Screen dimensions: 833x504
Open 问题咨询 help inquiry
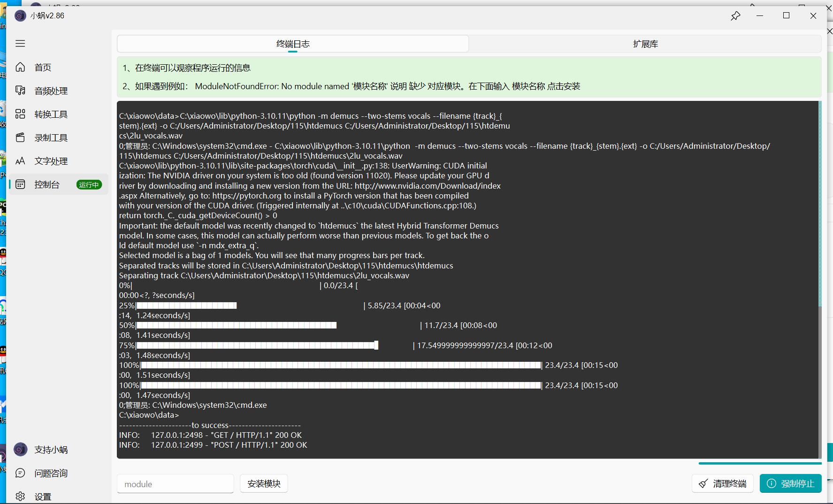pos(51,473)
